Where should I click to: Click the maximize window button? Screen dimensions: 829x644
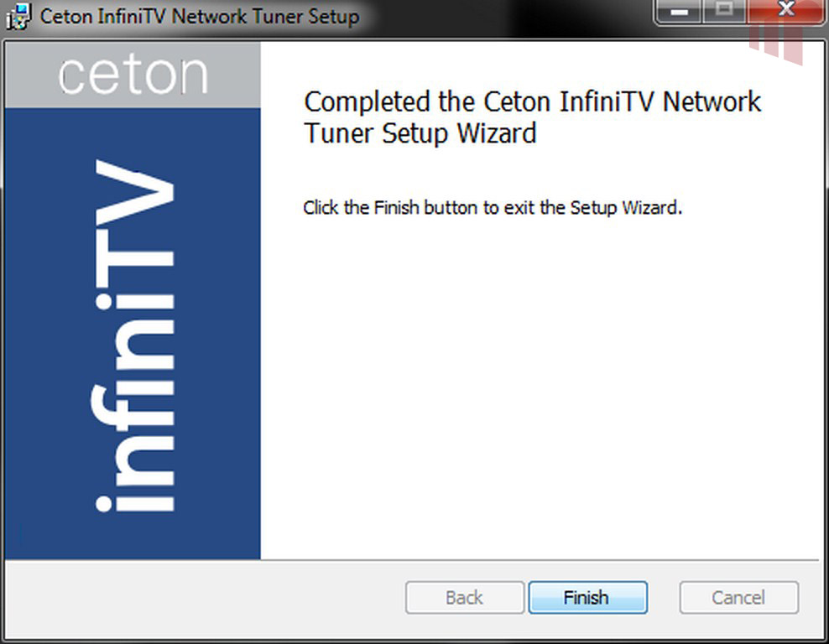coord(724,11)
